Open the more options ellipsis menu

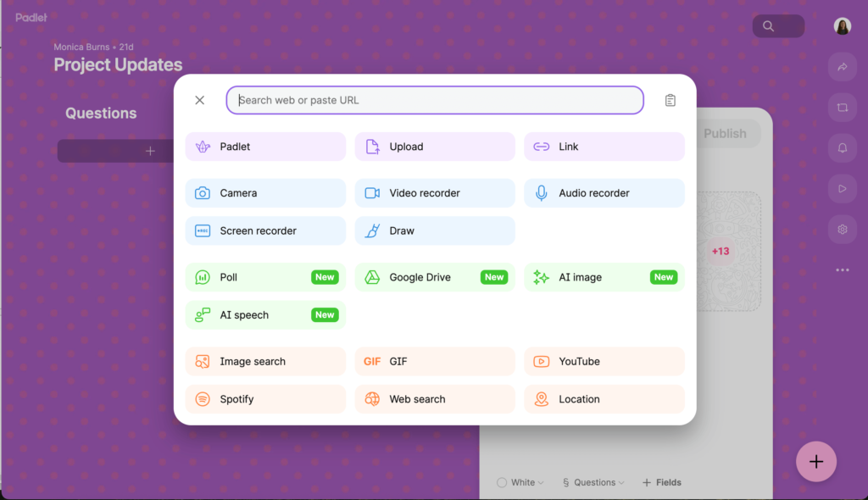(842, 269)
